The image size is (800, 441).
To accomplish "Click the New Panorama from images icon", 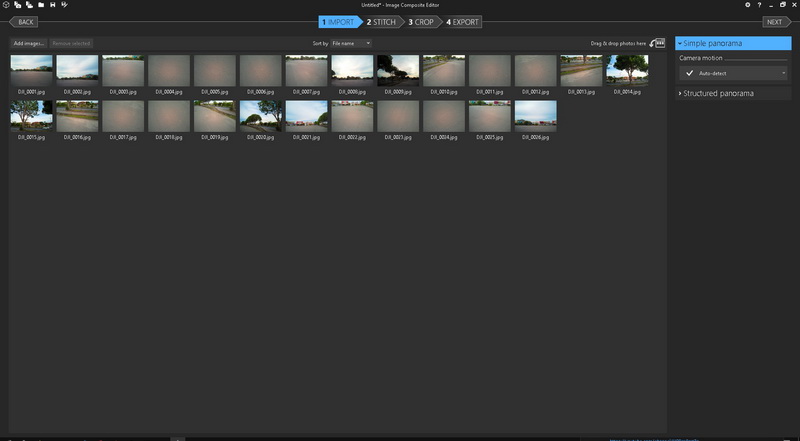I will [17, 5].
